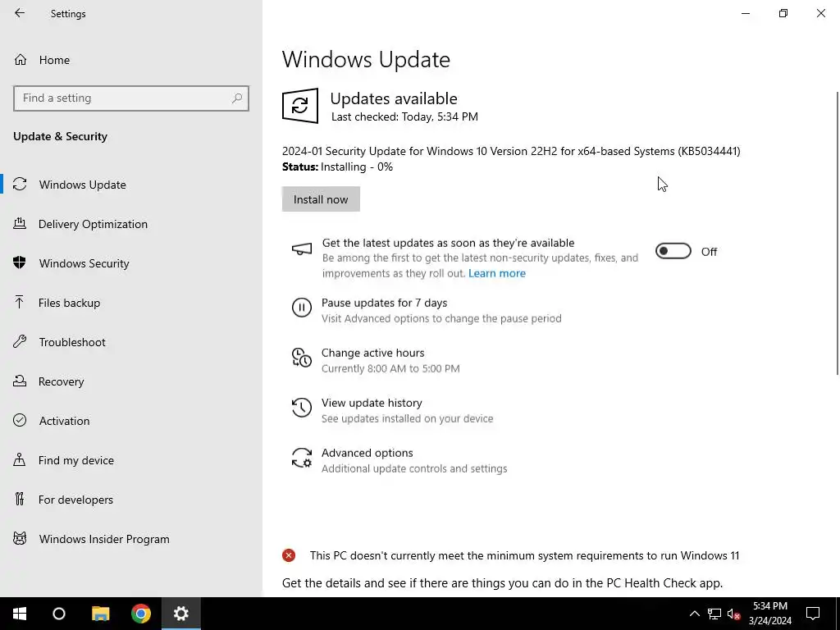
Task: Click the muted volume tray icon
Action: tap(733, 614)
